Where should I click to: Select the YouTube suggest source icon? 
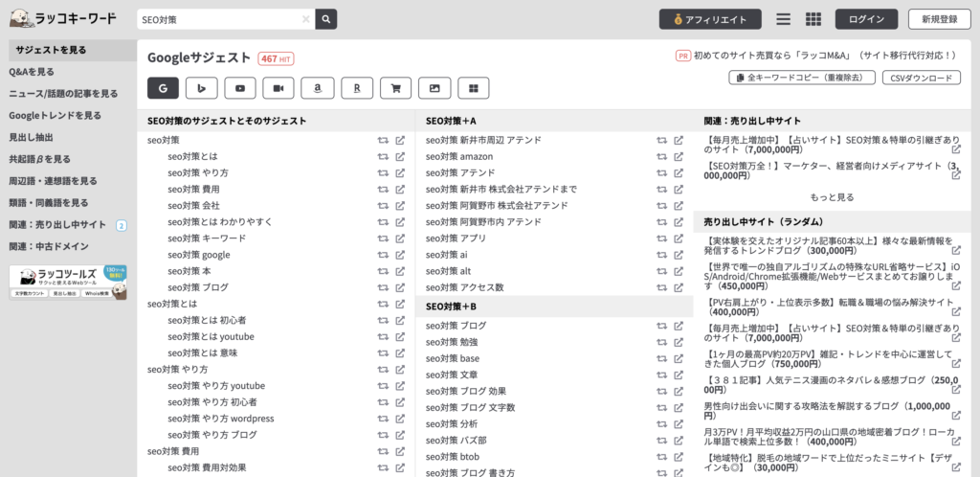pyautogui.click(x=240, y=88)
